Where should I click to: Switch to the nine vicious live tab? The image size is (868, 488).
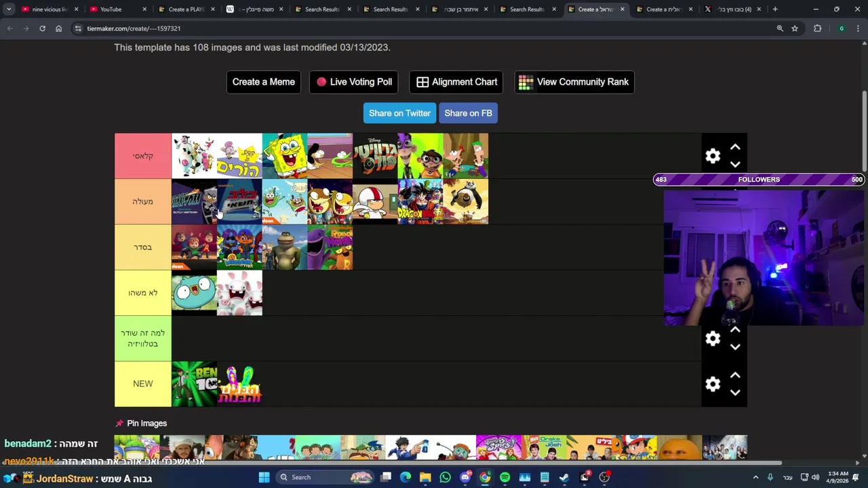50,9
